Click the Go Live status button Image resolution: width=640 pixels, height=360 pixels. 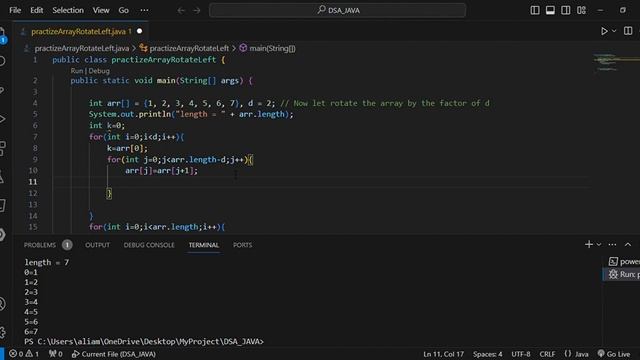pos(614,354)
